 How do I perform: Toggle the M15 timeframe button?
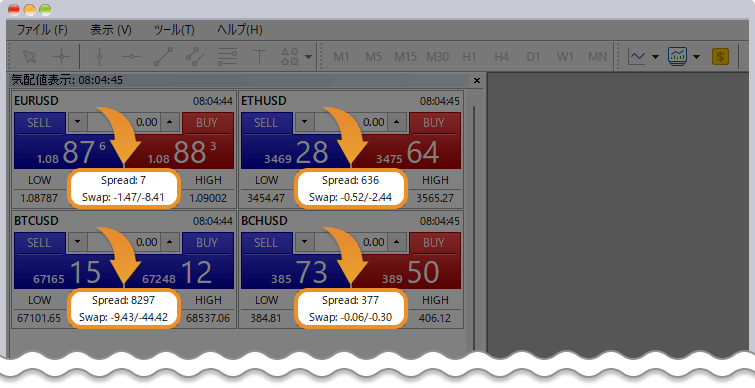click(x=405, y=57)
